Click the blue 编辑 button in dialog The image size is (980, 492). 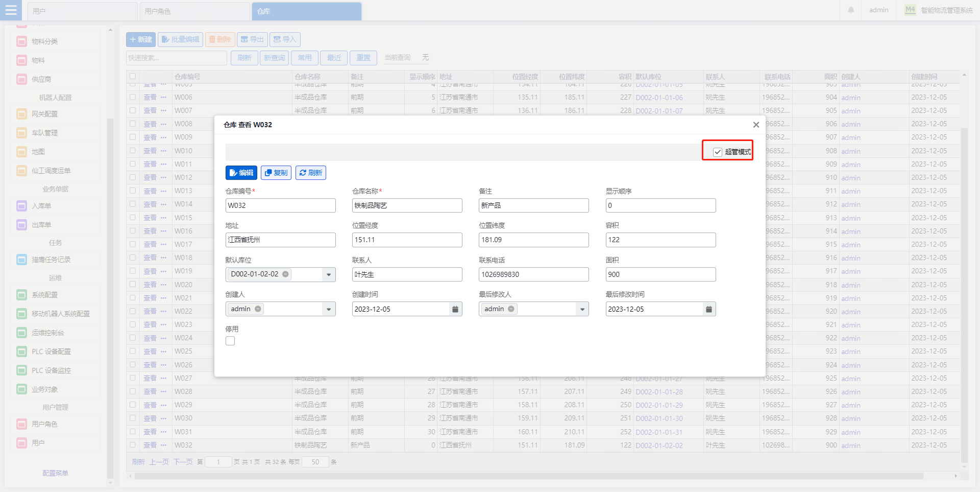pyautogui.click(x=241, y=173)
